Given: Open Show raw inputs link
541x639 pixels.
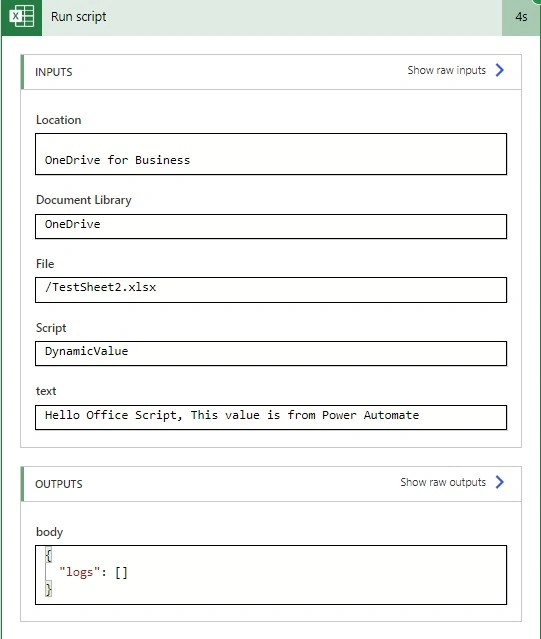Looking at the screenshot, I should point(446,70).
